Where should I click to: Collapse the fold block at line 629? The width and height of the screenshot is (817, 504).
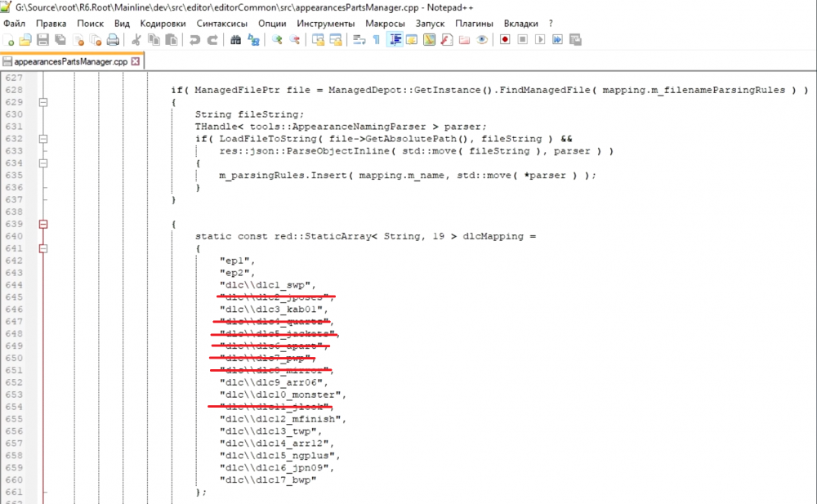coord(44,102)
